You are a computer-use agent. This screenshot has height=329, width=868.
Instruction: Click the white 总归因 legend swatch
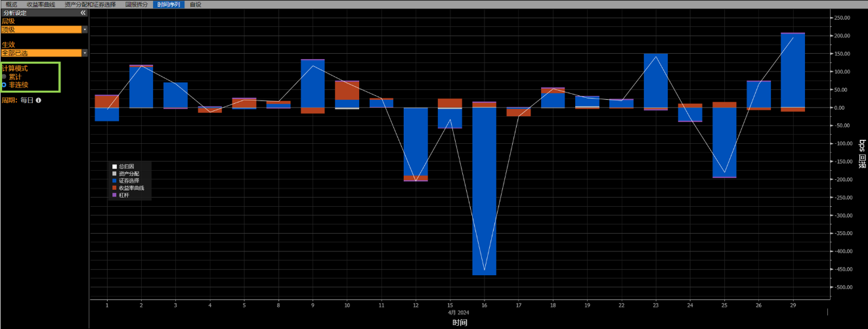pyautogui.click(x=114, y=166)
